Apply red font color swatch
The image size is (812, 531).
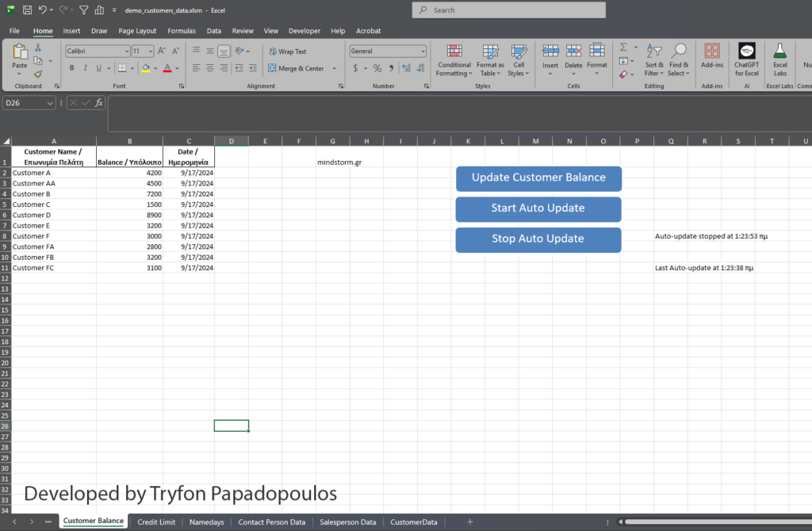167,68
